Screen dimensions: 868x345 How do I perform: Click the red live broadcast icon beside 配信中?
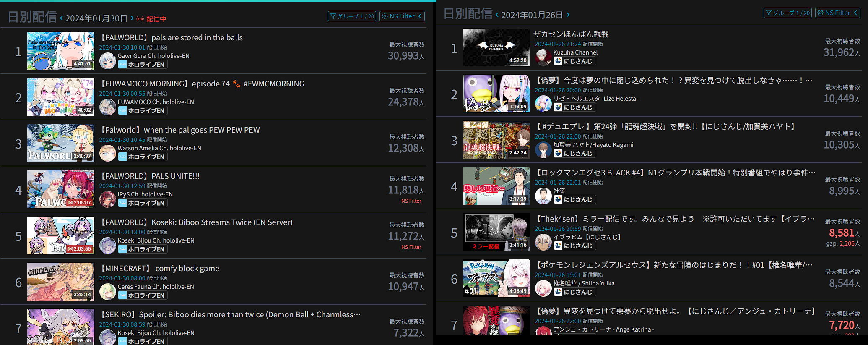point(140,19)
